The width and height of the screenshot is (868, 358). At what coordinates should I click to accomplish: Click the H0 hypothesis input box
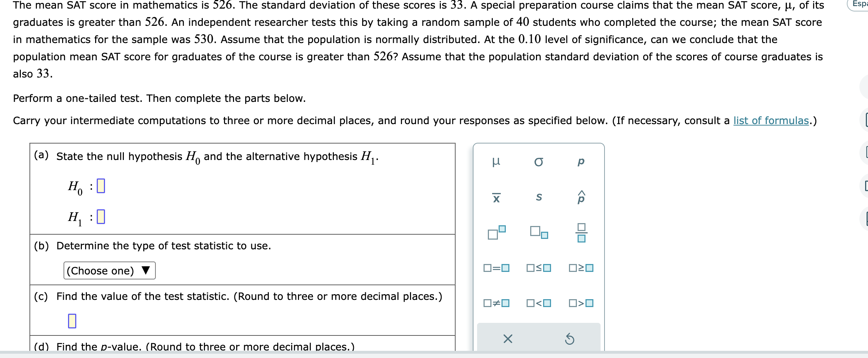[101, 187]
